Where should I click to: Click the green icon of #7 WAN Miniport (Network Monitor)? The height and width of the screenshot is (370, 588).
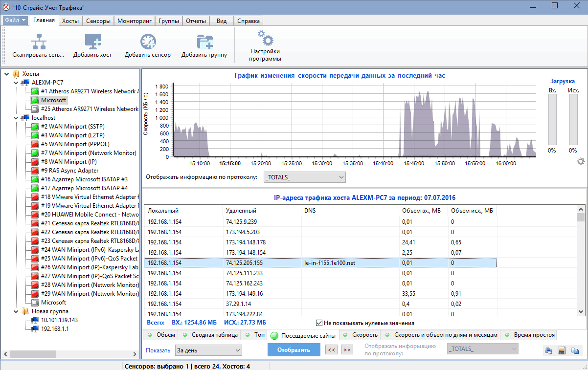click(x=35, y=153)
